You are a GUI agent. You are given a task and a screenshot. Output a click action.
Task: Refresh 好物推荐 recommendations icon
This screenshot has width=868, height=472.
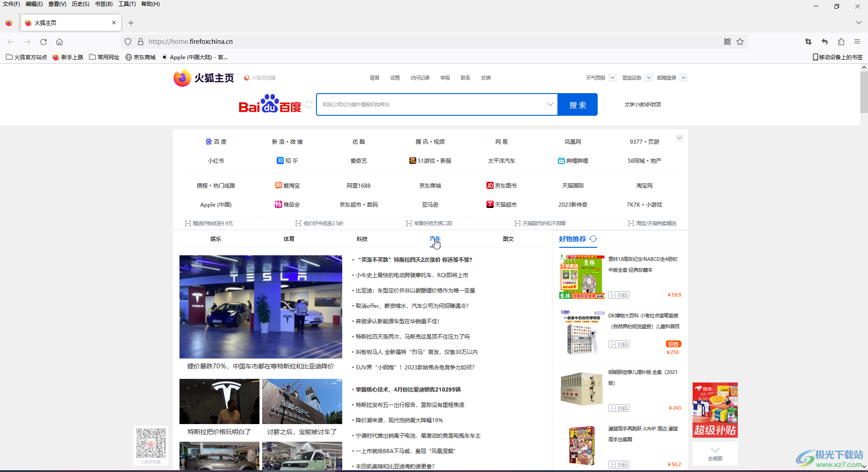pos(593,239)
